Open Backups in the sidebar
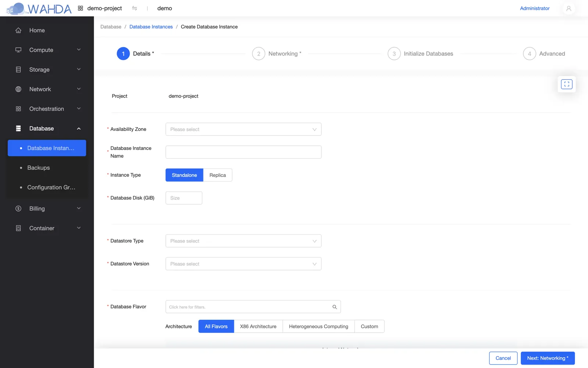The width and height of the screenshot is (588, 368). (x=47, y=167)
